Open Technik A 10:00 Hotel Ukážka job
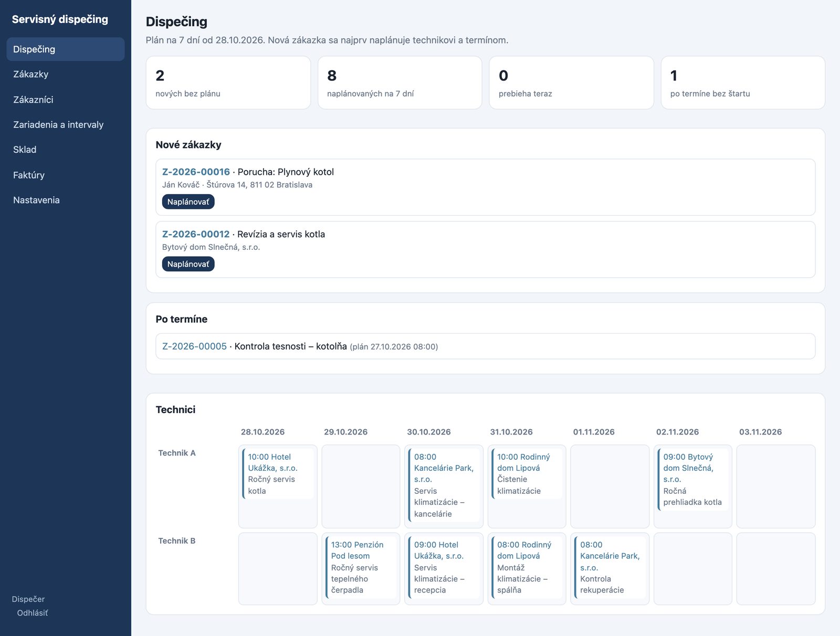840x636 pixels. pyautogui.click(x=278, y=474)
